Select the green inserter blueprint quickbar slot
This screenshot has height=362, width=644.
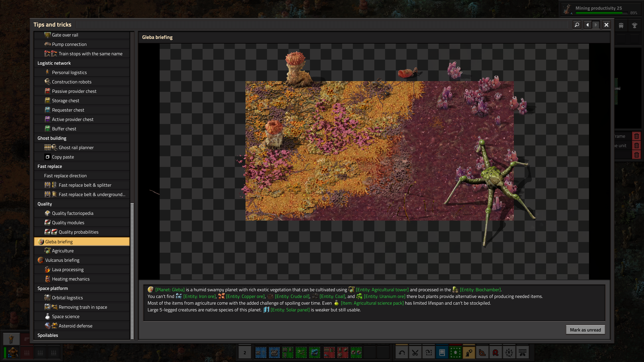click(x=301, y=352)
